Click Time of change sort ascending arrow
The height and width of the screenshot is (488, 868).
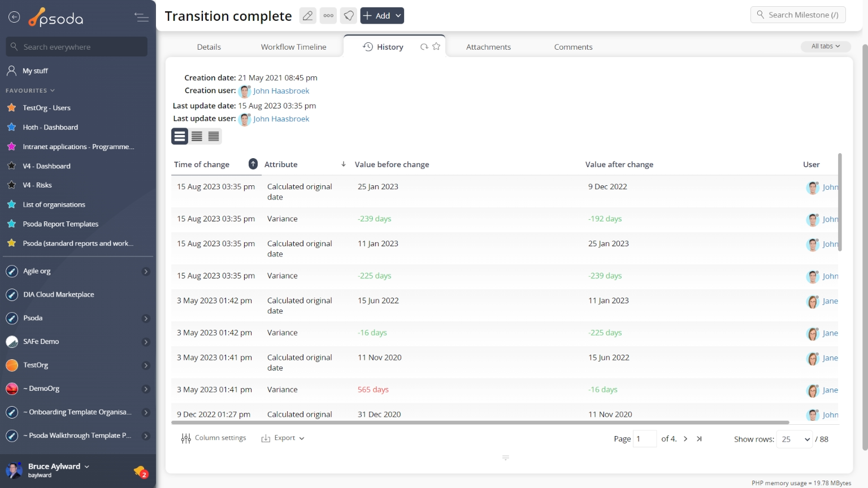click(253, 164)
